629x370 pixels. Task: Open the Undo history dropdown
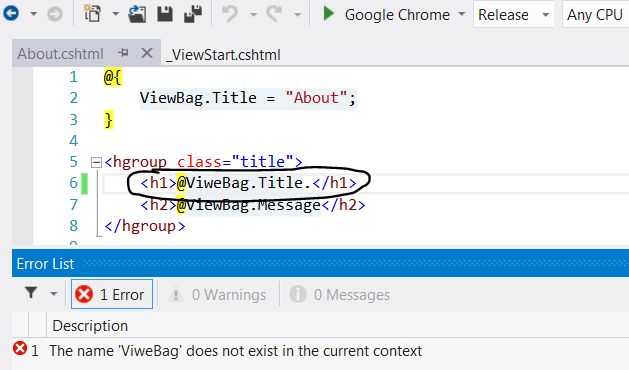click(253, 14)
